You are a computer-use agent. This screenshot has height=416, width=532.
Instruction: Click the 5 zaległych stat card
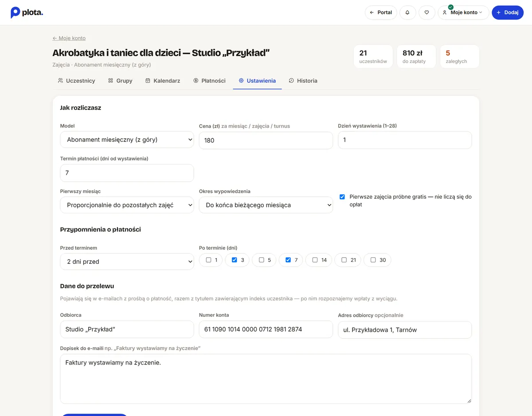(460, 57)
